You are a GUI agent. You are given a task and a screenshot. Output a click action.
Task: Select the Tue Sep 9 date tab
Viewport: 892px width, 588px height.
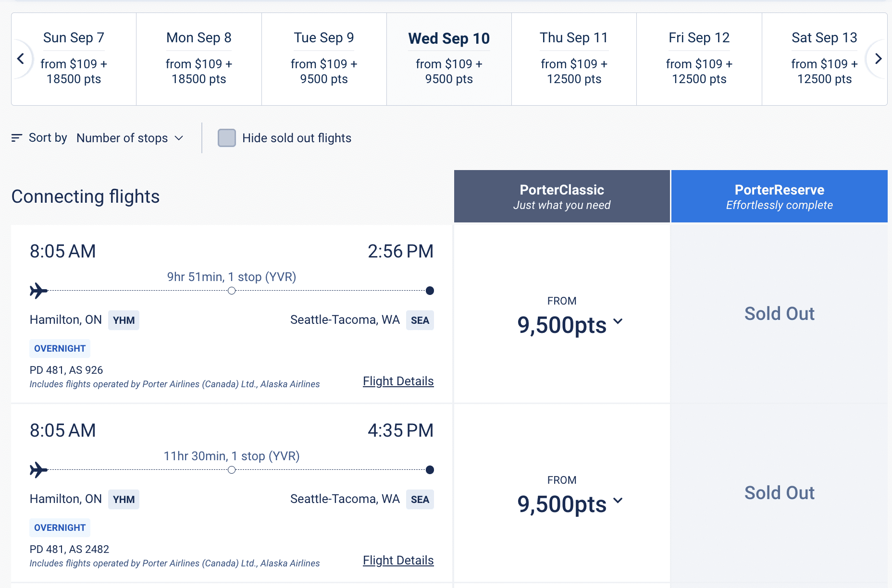coord(324,59)
